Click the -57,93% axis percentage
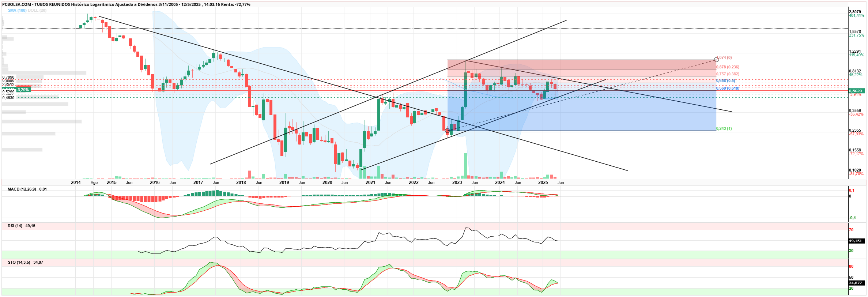This screenshot has width=868, height=297. click(x=856, y=134)
